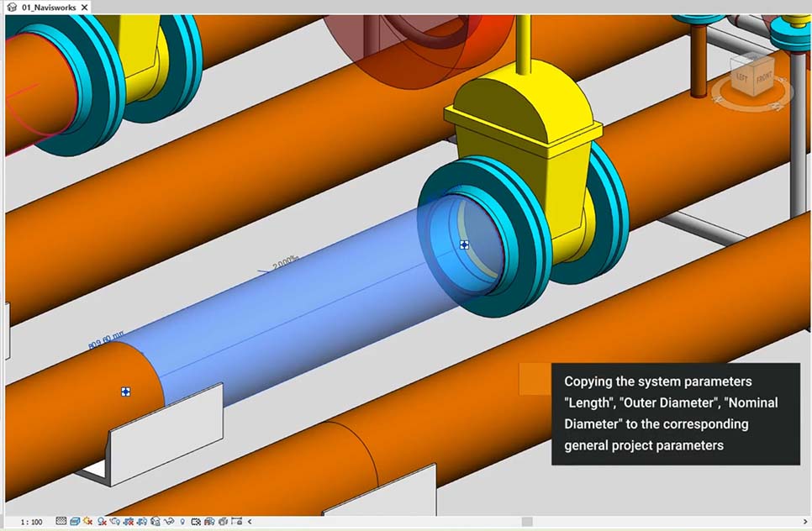
Task: Open the Detail Level options
Action: [61, 522]
